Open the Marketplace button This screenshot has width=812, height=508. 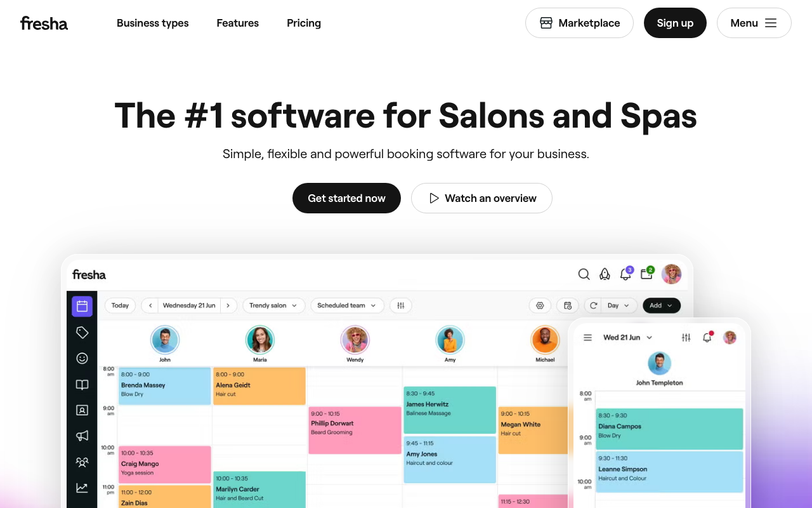tap(579, 23)
